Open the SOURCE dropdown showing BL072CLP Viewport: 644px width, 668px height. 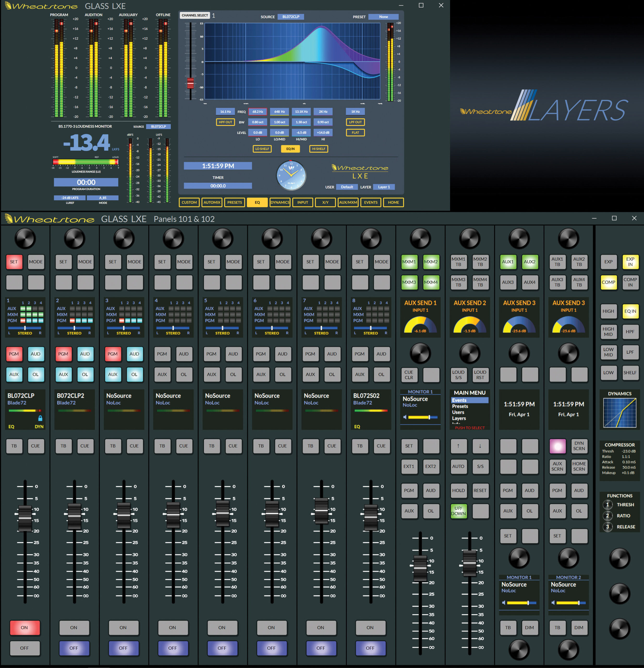[290, 17]
